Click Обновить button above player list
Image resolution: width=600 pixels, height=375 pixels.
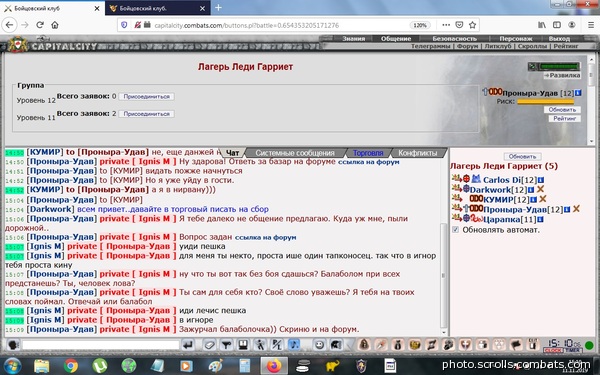pos(522,156)
